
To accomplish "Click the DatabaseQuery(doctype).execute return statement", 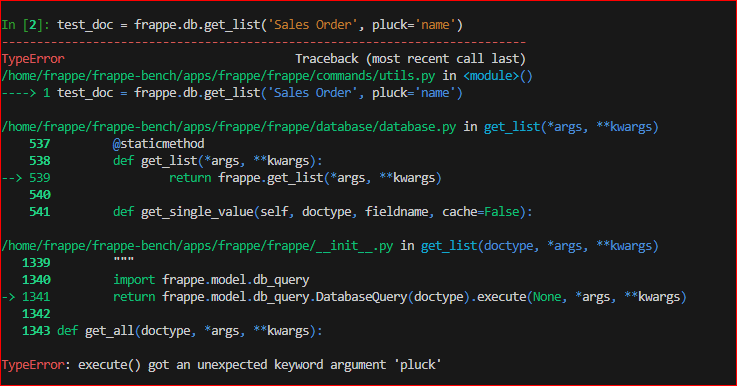I will pos(400,297).
